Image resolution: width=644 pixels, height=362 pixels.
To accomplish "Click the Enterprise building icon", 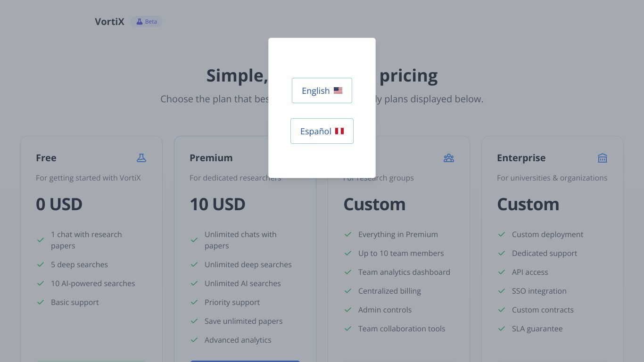I will 603,158.
